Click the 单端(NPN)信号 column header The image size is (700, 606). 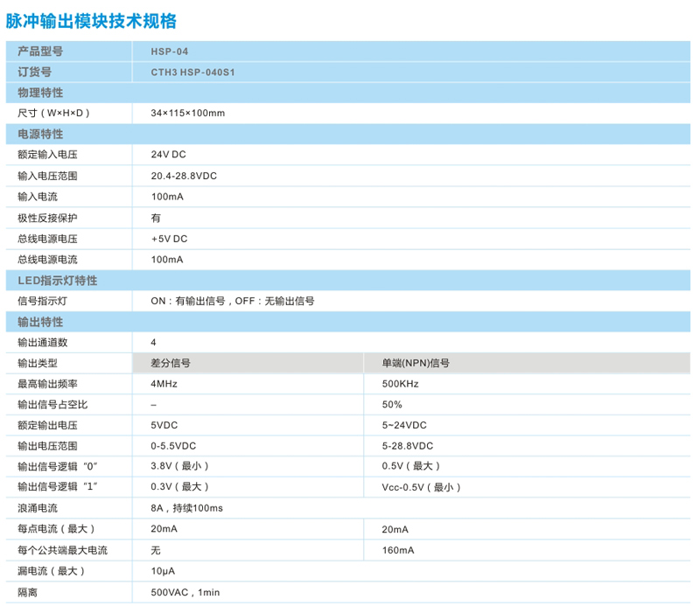click(x=416, y=363)
